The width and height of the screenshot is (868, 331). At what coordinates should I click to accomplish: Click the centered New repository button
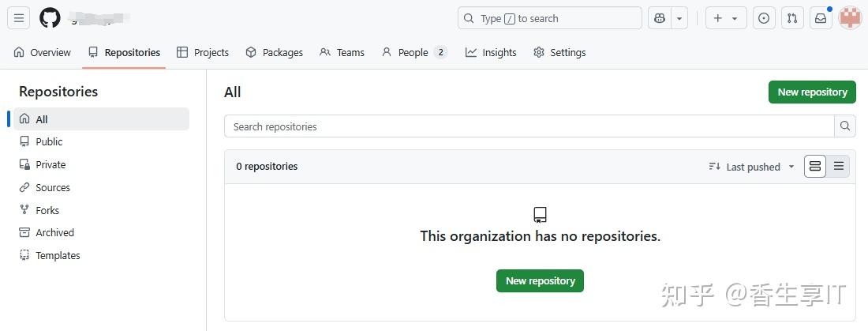pyautogui.click(x=540, y=281)
